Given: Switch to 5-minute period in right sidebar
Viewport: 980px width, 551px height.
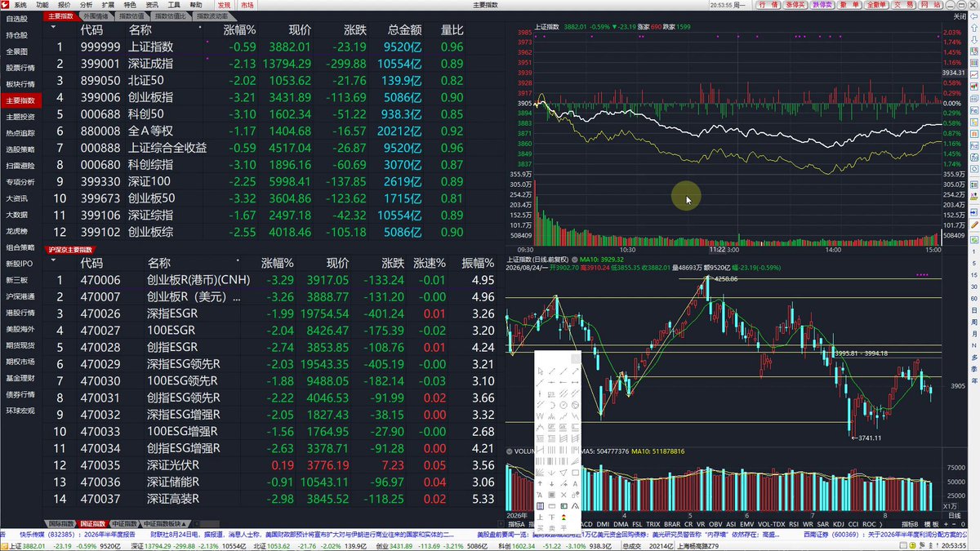Looking at the screenshot, I should [x=973, y=264].
